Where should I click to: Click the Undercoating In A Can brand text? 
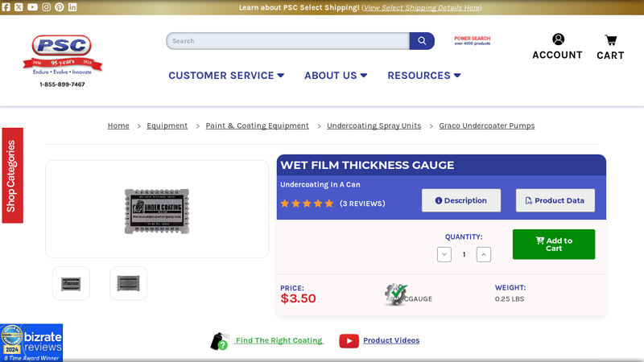320,185
